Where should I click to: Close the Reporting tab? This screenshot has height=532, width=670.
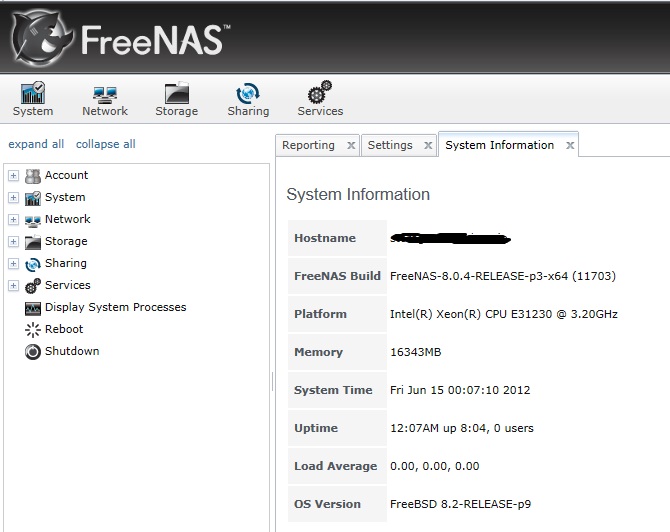351,146
